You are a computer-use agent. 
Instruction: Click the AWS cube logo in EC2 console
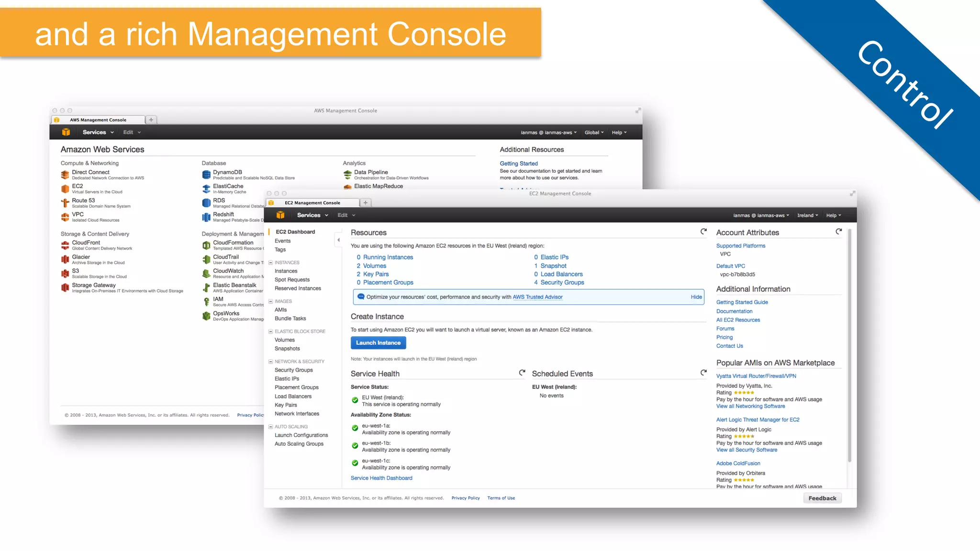coord(280,215)
